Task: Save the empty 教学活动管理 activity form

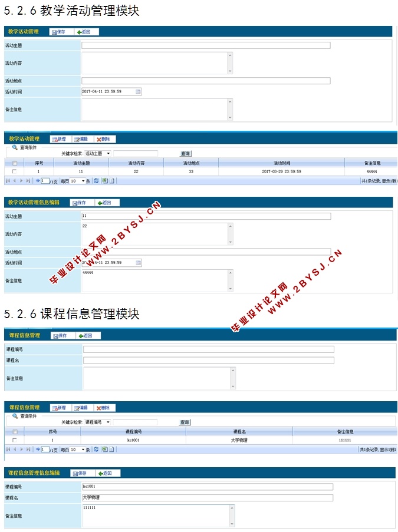Action: coord(61,32)
